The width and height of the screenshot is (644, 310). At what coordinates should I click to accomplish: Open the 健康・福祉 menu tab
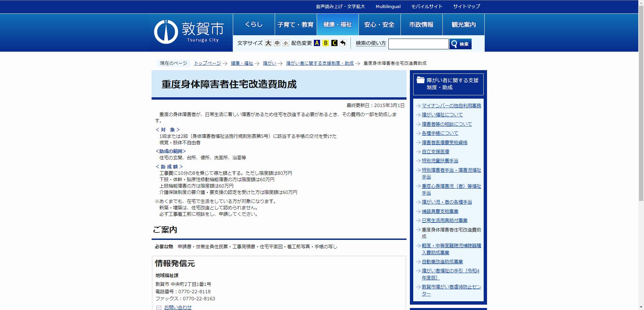[x=337, y=24]
